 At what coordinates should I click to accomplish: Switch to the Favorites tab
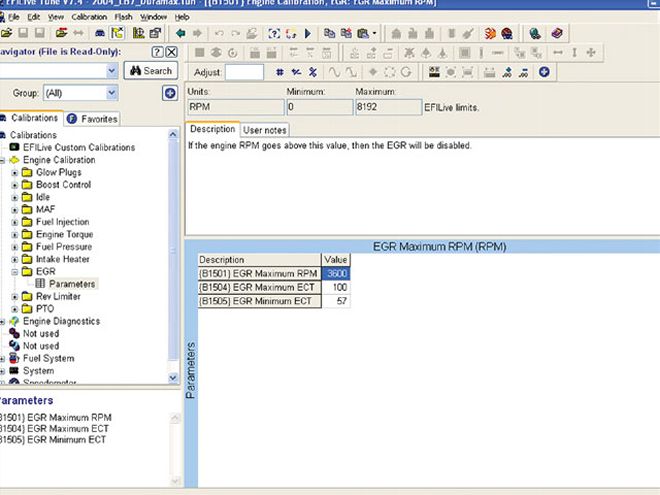pyautogui.click(x=92, y=119)
